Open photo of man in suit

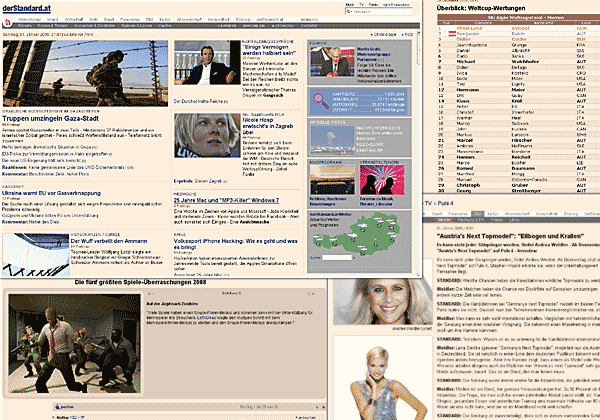pyautogui.click(x=207, y=62)
